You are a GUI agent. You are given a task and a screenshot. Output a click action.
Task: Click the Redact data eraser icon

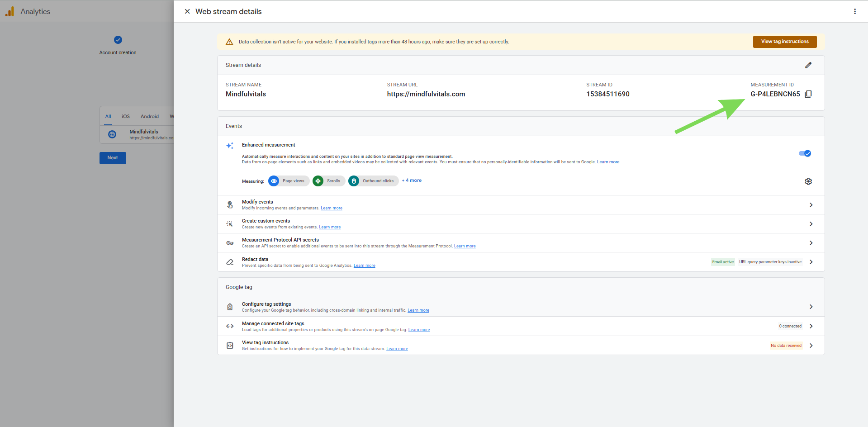pos(230,262)
